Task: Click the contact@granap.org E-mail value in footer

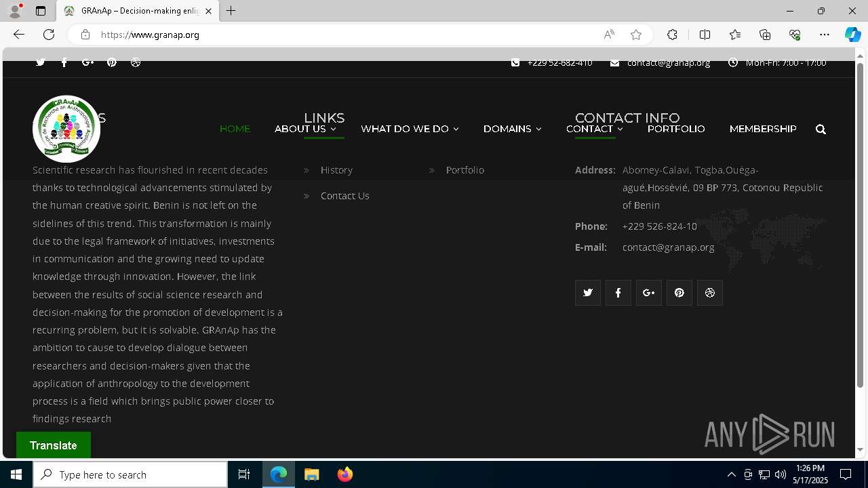Action: point(668,247)
